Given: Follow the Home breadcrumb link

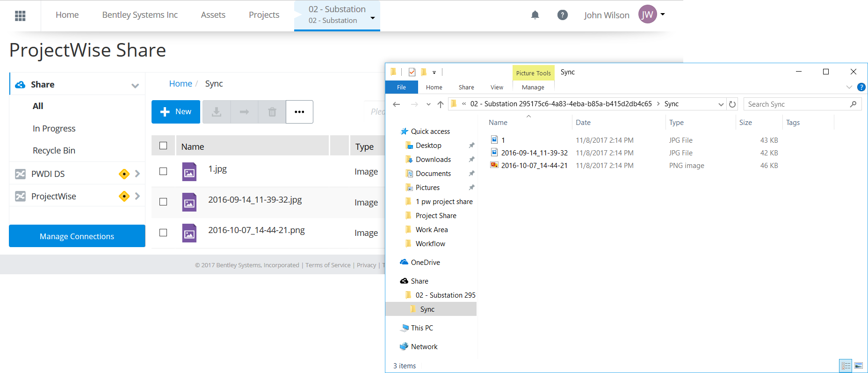Looking at the screenshot, I should click(181, 84).
